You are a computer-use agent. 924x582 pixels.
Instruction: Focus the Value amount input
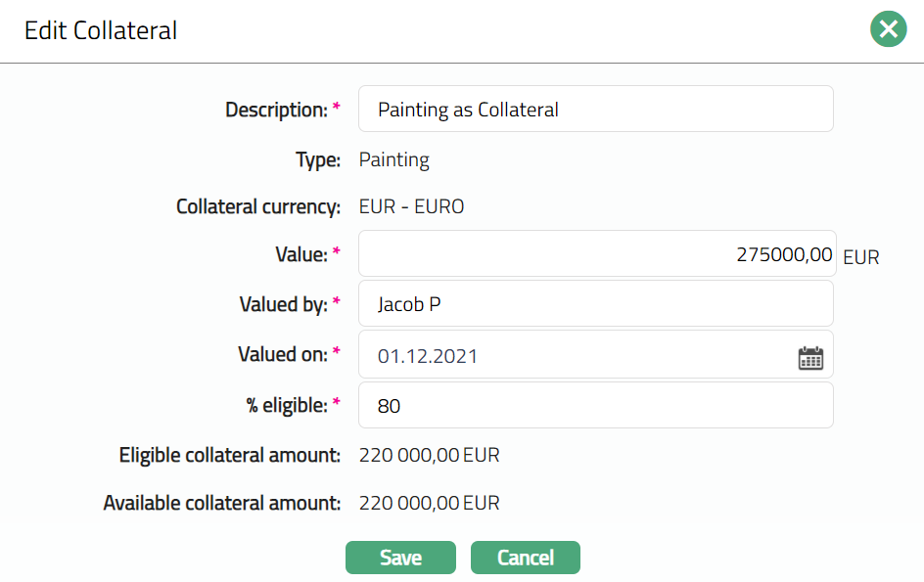click(595, 254)
